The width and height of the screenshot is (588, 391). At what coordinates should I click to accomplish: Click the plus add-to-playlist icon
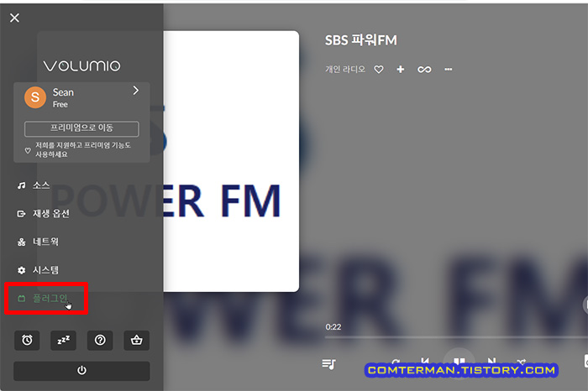point(401,70)
